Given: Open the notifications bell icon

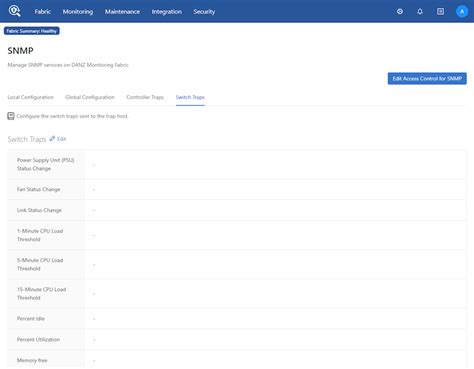Looking at the screenshot, I should [420, 12].
